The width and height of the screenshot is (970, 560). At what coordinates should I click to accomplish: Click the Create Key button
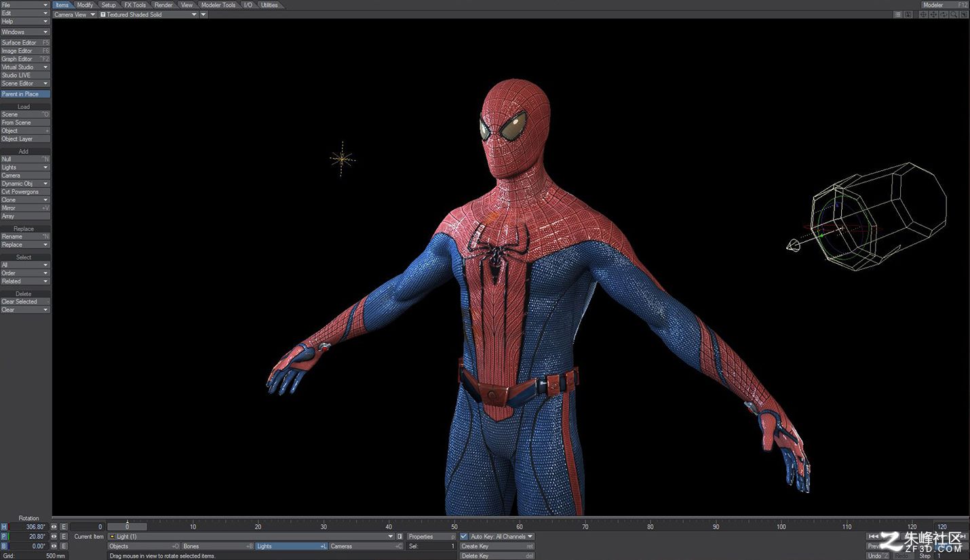(497, 546)
